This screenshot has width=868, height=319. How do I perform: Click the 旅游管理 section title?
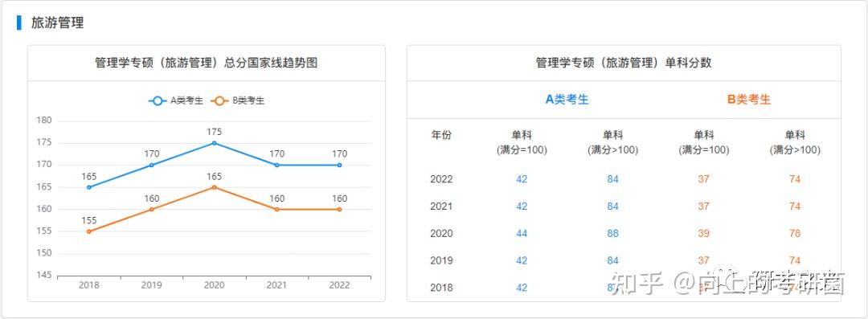pos(58,23)
